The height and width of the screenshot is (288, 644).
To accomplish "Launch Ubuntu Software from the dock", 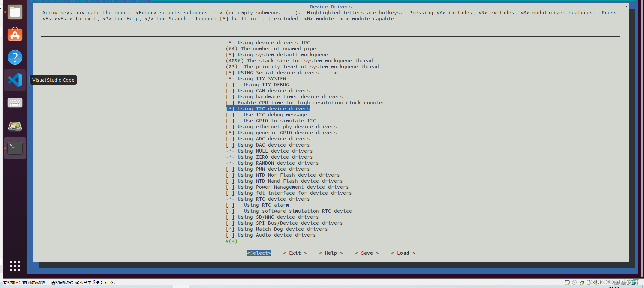I will click(15, 34).
